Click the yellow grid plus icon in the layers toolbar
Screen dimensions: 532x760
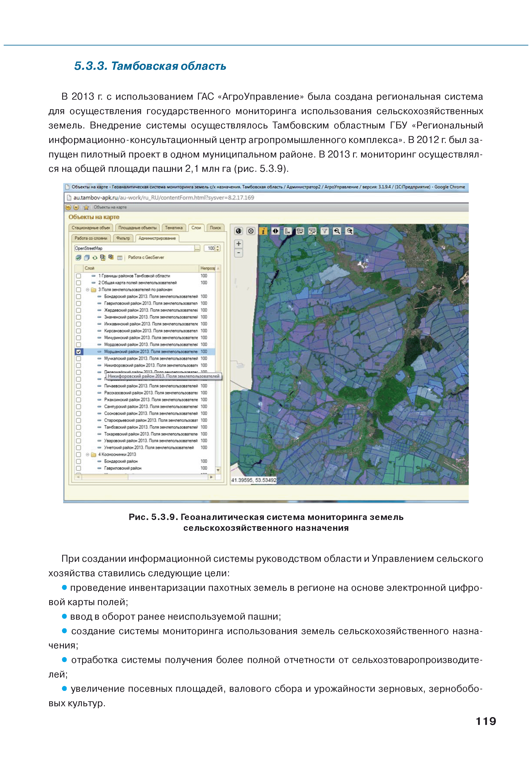coord(111,257)
